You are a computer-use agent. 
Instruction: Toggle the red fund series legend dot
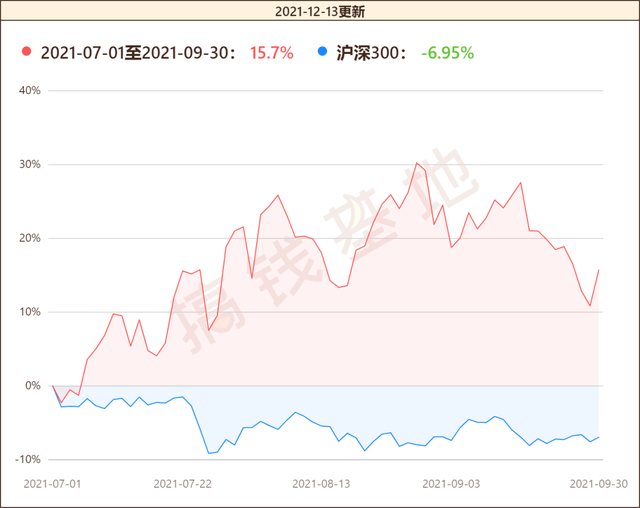point(27,51)
